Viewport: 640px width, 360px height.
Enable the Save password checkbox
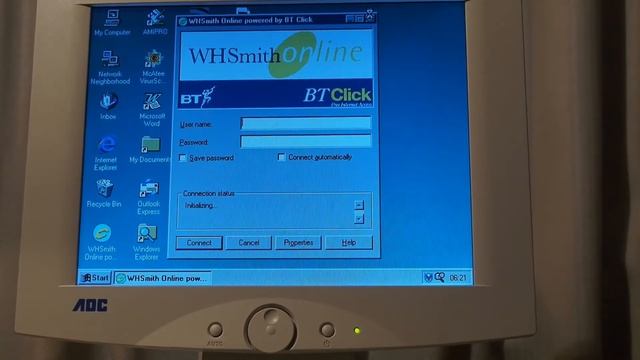click(182, 158)
